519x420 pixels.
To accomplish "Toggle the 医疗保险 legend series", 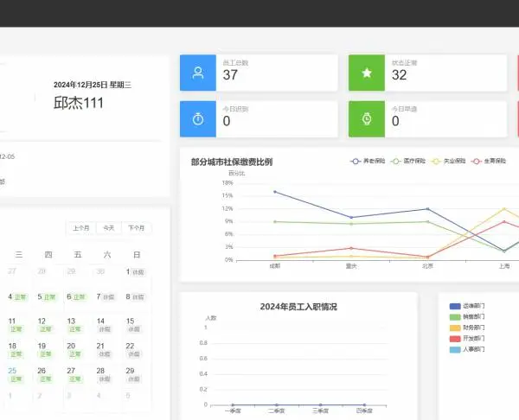I will (407, 161).
